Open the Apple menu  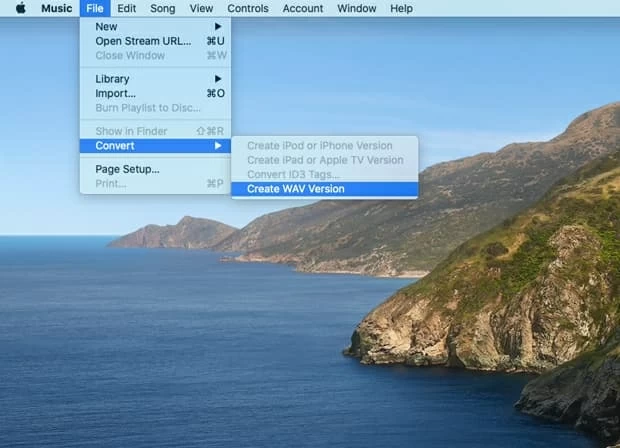click(x=21, y=8)
